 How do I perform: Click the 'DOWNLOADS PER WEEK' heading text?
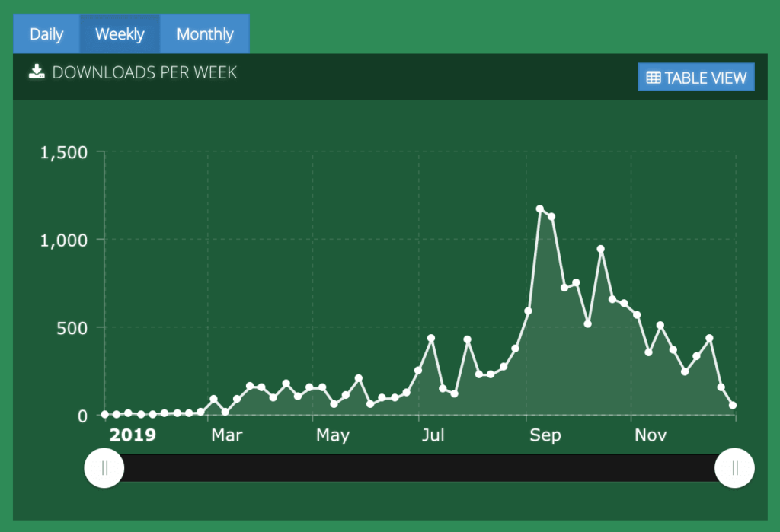(144, 72)
